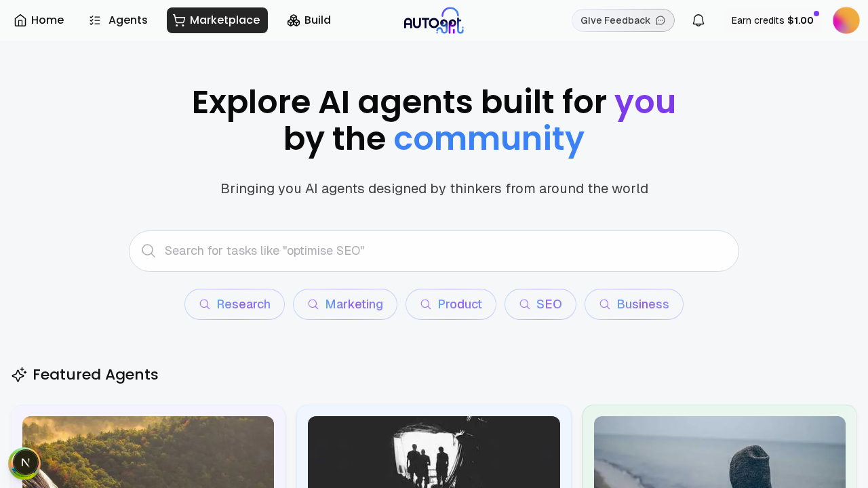Open the notifications bell icon
The width and height of the screenshot is (868, 488).
(698, 20)
